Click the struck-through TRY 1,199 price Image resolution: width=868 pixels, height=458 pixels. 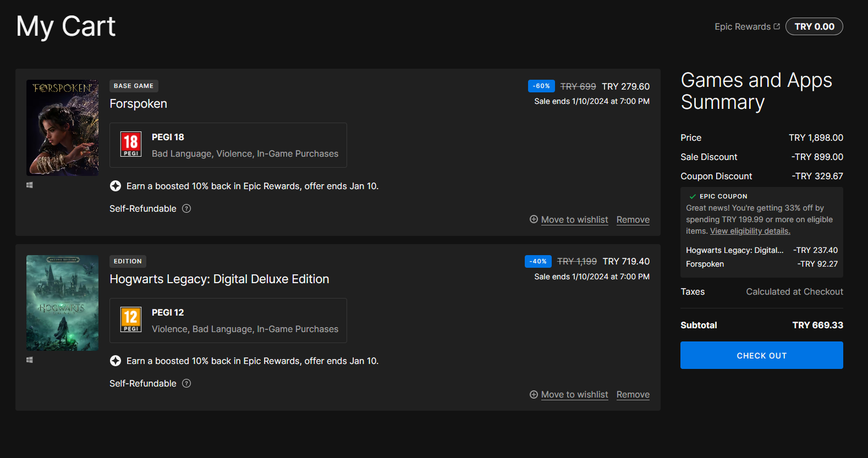(x=577, y=261)
